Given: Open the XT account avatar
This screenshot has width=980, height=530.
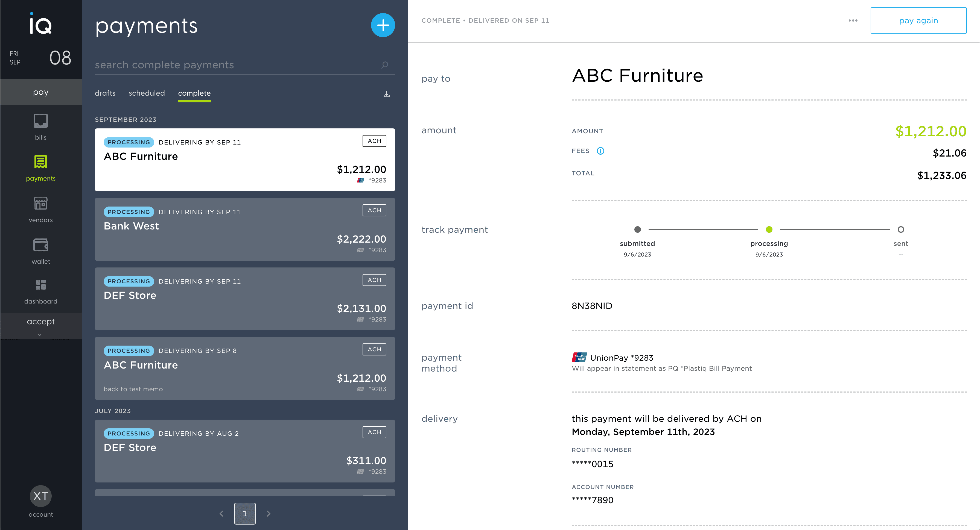Looking at the screenshot, I should (41, 496).
